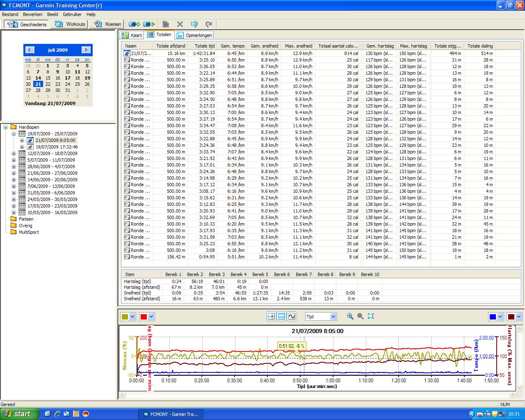This screenshot has height=420, width=525.
Task: Open the dark red series color picker
Action: [x=515, y=317]
